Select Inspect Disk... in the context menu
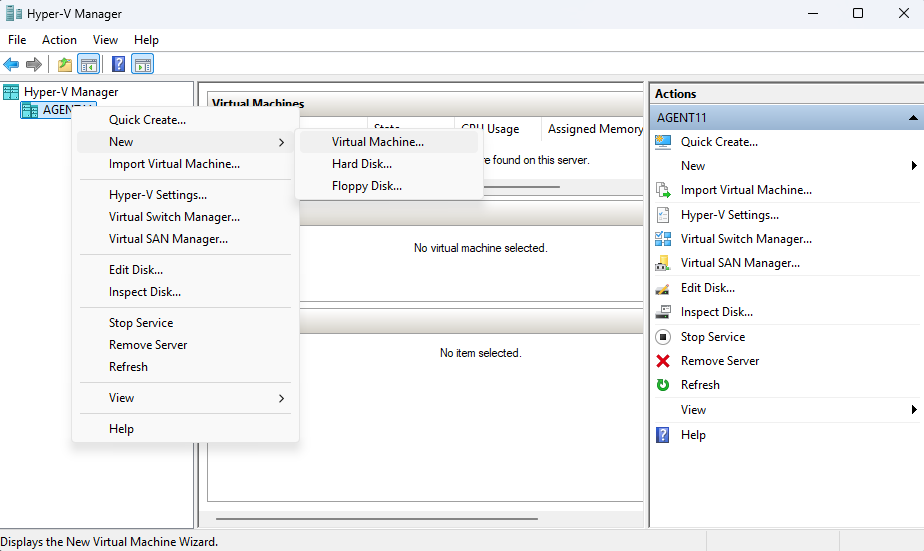Viewport: 924px width, 551px height. pyautogui.click(x=145, y=292)
